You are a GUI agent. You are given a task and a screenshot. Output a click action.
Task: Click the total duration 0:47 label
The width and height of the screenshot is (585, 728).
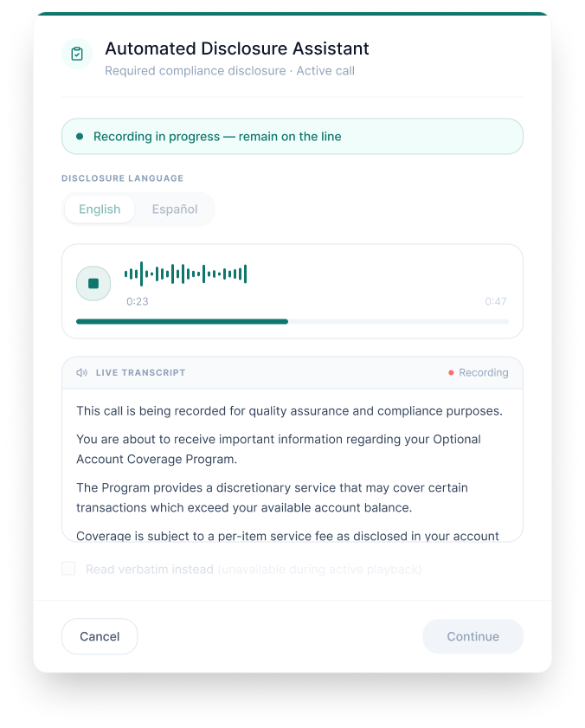pos(495,301)
